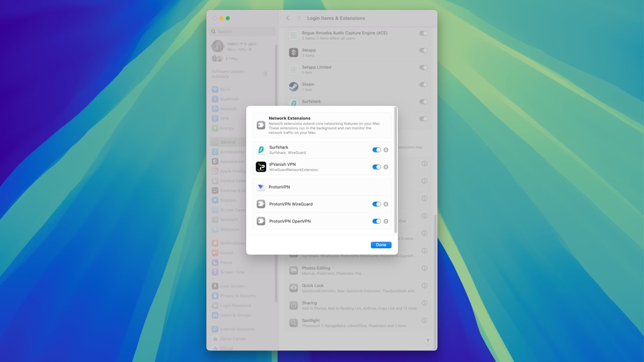The height and width of the screenshot is (362, 644).
Task: Toggle the Surfshark switch in the background list
Action: click(423, 102)
